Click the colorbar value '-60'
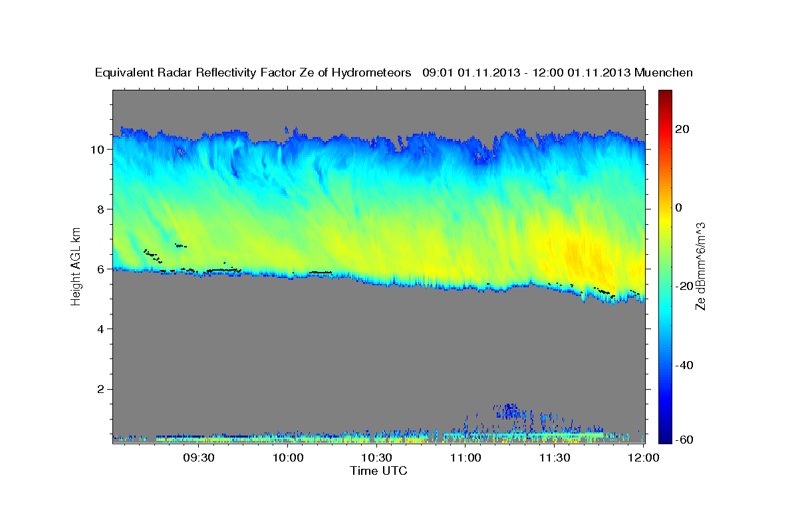The image size is (798, 532). (x=684, y=439)
